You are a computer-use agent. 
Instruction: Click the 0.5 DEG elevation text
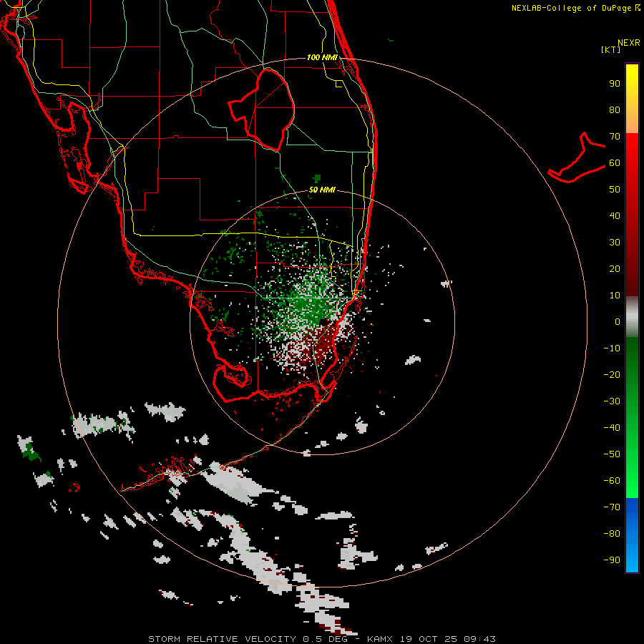coord(326,639)
